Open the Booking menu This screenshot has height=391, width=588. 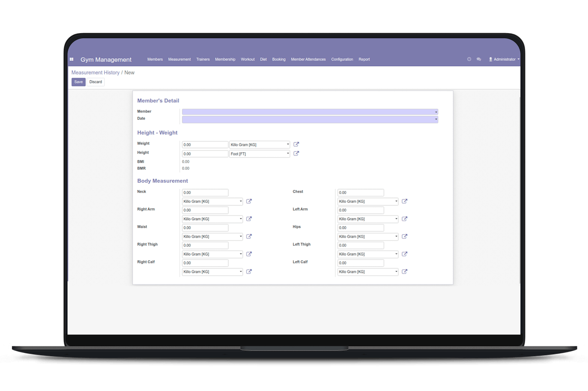tap(279, 59)
